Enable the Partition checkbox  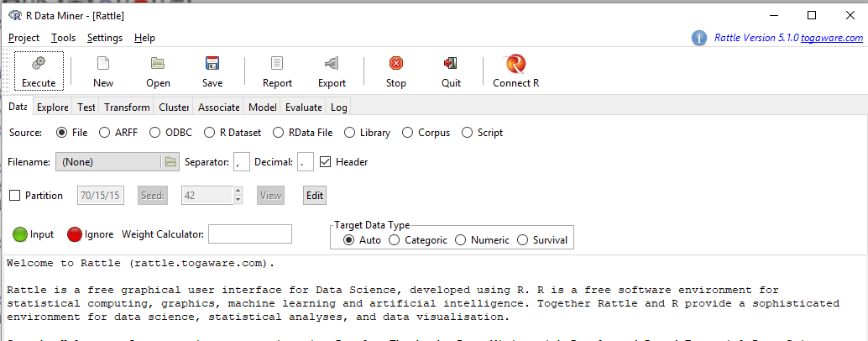15,196
